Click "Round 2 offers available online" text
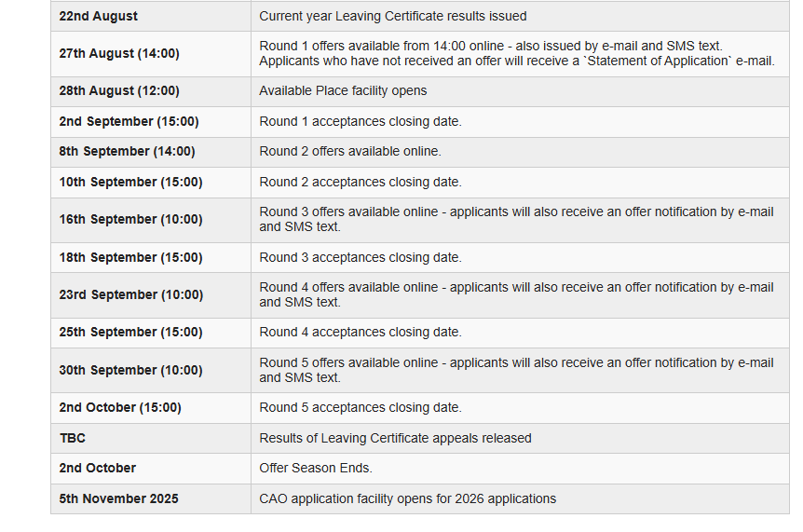This screenshot has width=803, height=532. click(349, 151)
